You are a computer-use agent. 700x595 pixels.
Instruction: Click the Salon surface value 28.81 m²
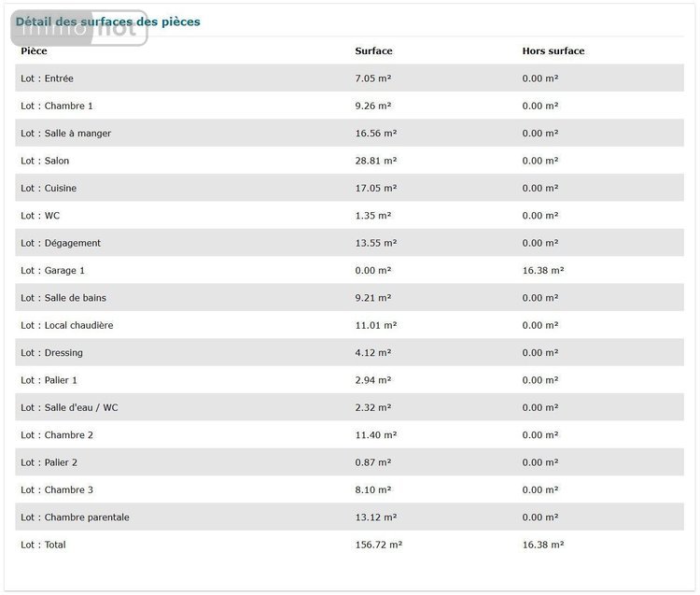(376, 161)
